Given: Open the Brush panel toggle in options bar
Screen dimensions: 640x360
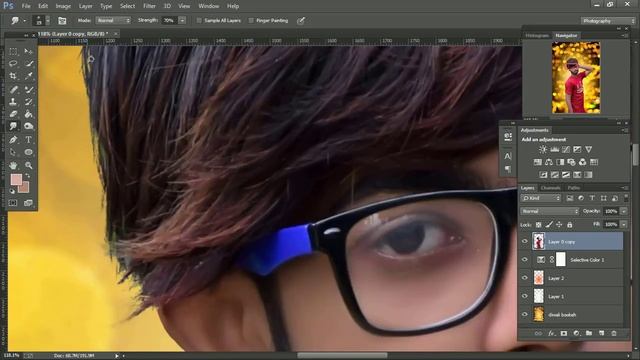Looking at the screenshot, I should [62, 20].
